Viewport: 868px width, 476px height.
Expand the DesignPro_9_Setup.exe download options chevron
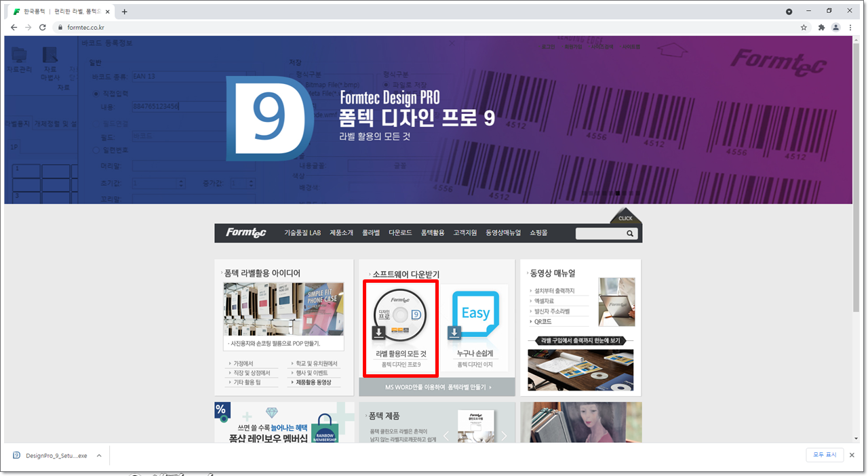coord(99,456)
